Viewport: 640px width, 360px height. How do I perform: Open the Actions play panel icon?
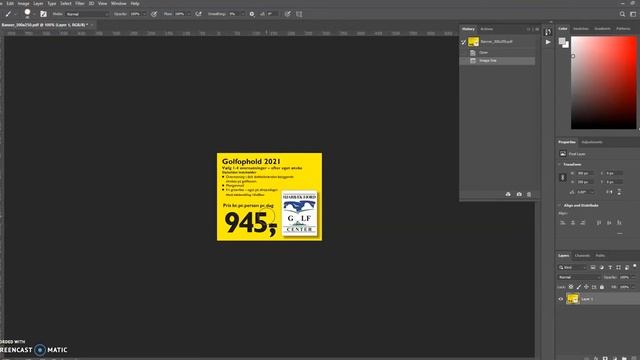pos(548,42)
